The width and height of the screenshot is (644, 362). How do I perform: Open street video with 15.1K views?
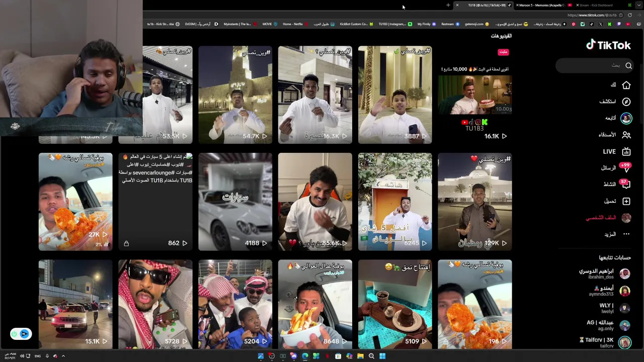click(75, 304)
